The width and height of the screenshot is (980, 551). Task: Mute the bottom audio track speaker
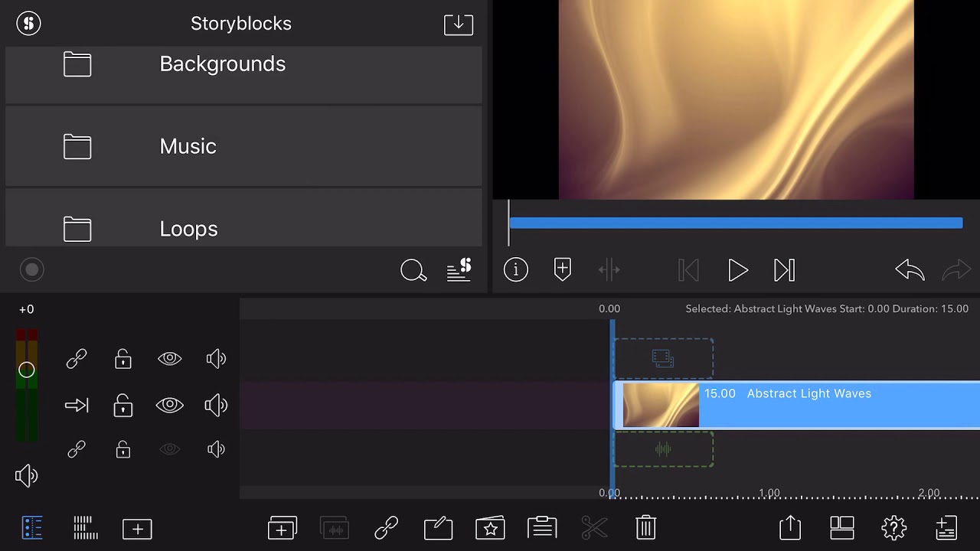[217, 449]
